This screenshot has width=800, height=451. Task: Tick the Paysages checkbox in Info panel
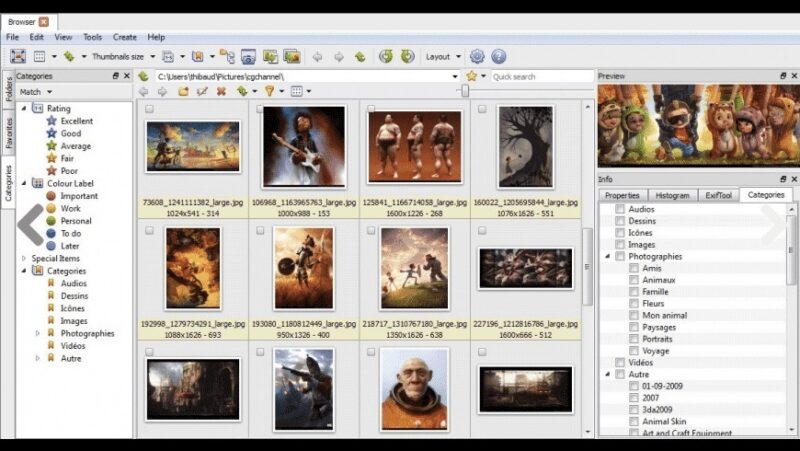pyautogui.click(x=634, y=328)
